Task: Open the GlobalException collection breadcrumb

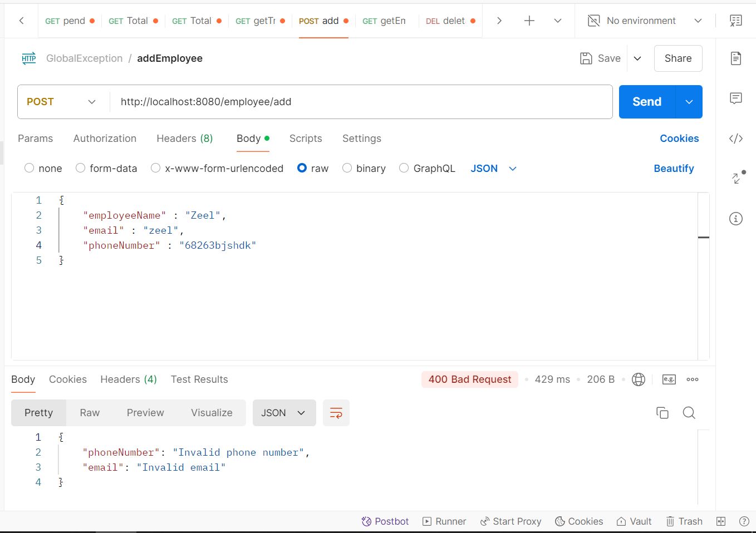Action: pos(84,58)
